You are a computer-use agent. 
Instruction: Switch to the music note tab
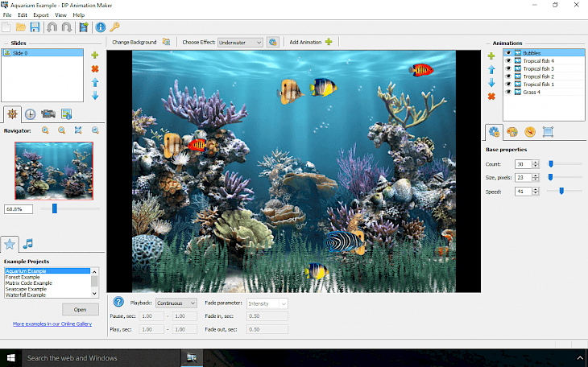coord(27,244)
